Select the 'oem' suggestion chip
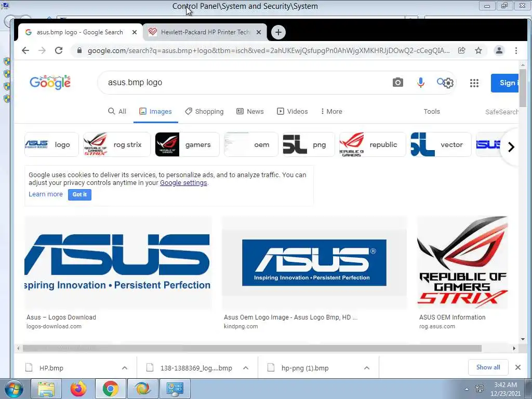The width and height of the screenshot is (532, 399). [251, 144]
